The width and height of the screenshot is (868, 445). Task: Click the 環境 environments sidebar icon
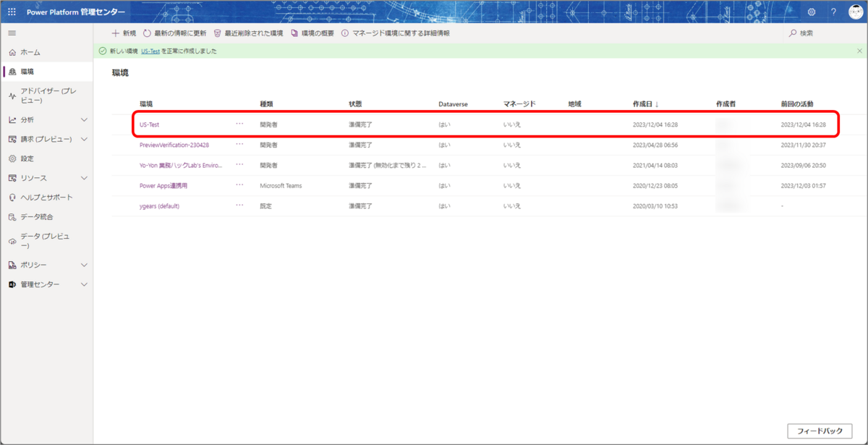point(12,72)
